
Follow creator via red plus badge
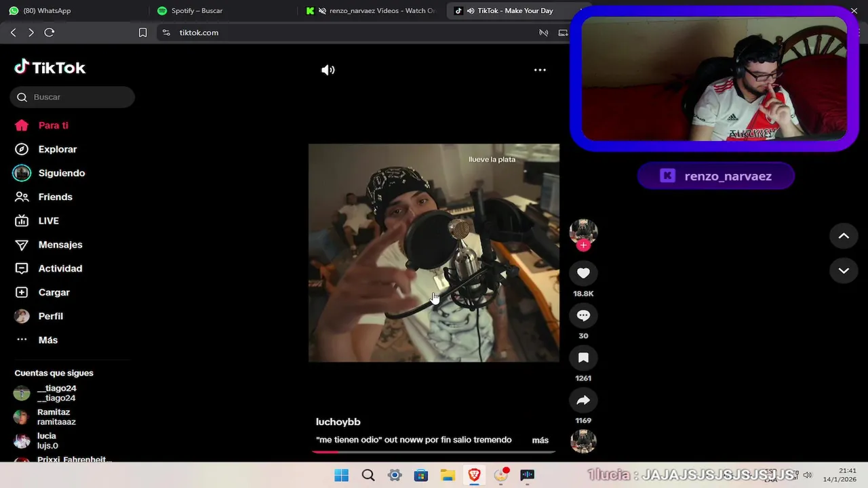point(583,245)
